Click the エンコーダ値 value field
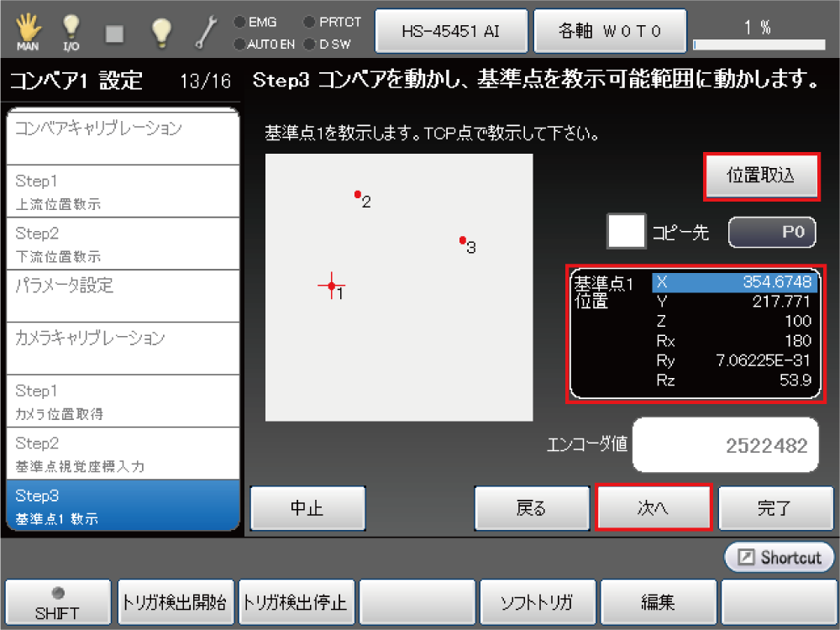This screenshot has height=630, width=840. point(725,445)
